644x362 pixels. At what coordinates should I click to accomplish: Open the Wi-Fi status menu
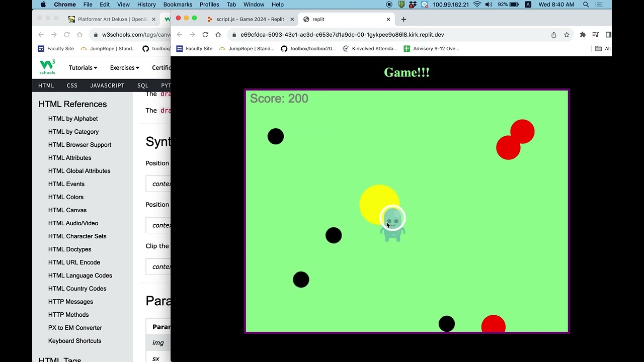(x=477, y=5)
